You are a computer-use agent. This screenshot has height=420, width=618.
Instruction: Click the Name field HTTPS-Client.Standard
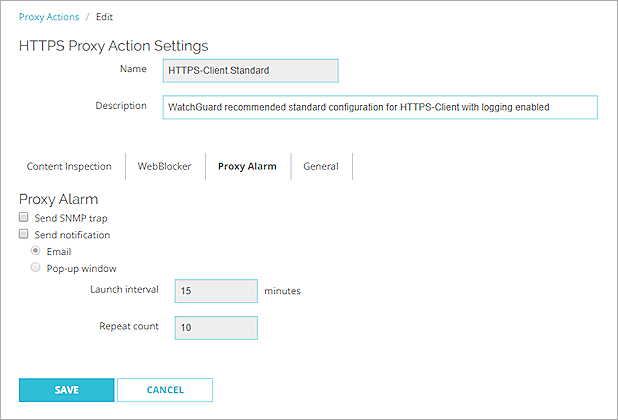point(251,71)
